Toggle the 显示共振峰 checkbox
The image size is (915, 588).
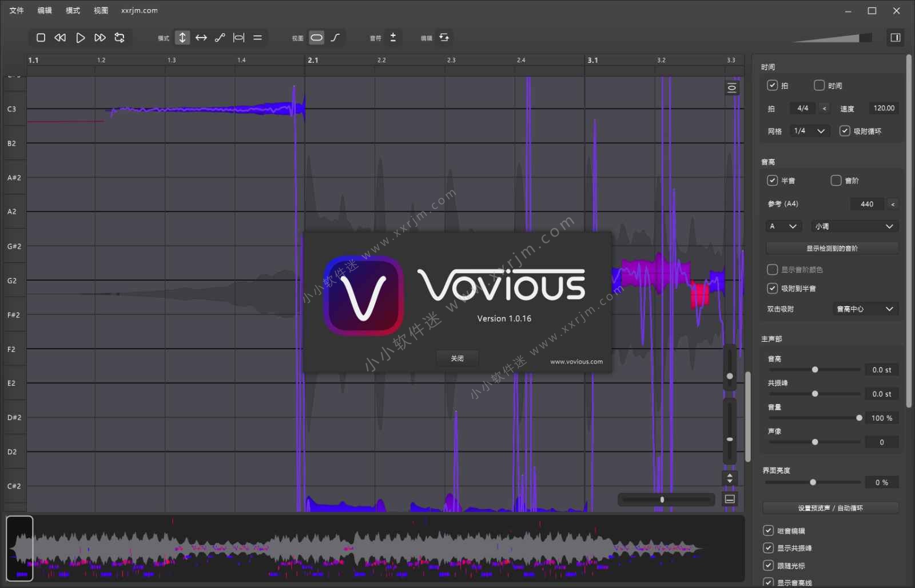point(768,548)
